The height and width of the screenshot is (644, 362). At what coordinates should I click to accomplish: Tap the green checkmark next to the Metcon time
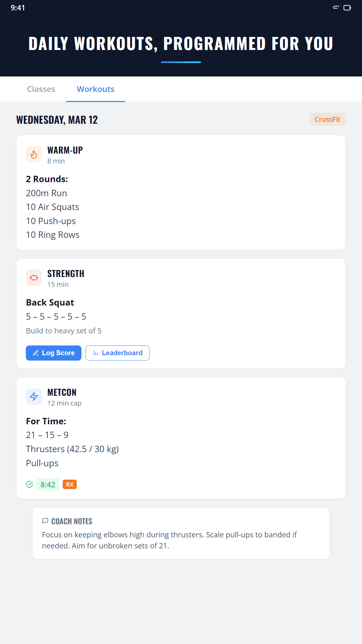point(29,484)
